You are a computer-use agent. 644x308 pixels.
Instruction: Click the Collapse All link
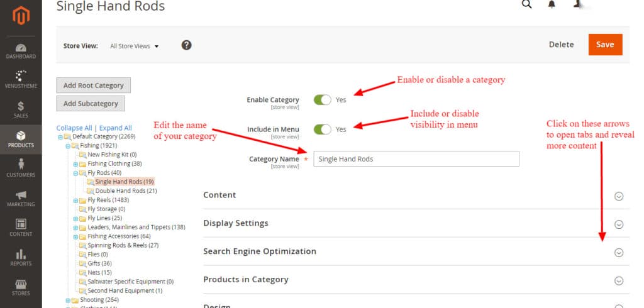(74, 128)
